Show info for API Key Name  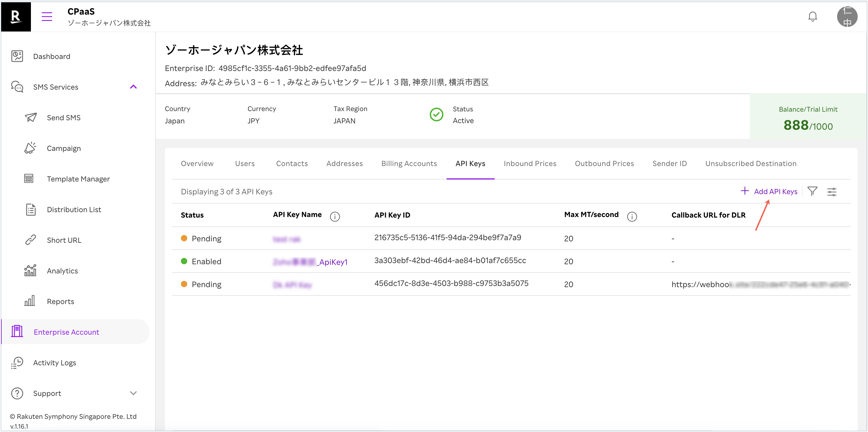(x=335, y=216)
